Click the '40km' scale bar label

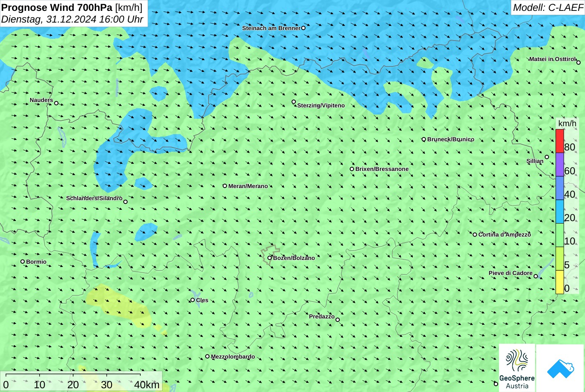click(147, 384)
